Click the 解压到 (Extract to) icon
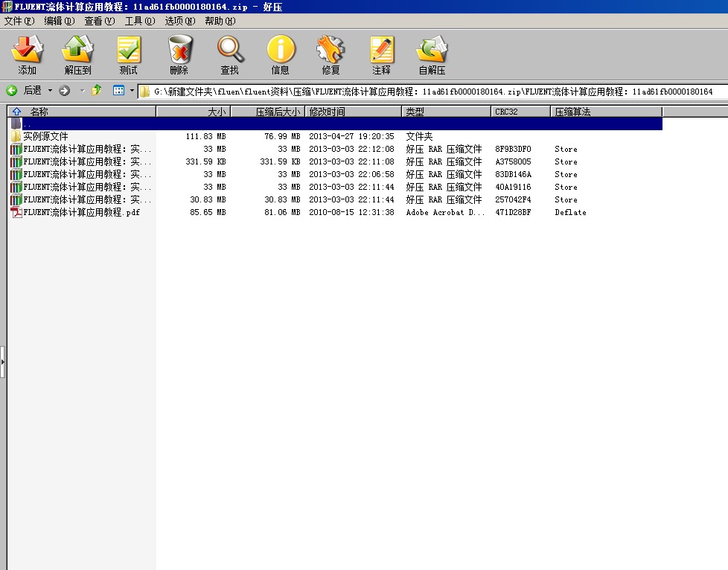This screenshot has height=570, width=728. (77, 55)
